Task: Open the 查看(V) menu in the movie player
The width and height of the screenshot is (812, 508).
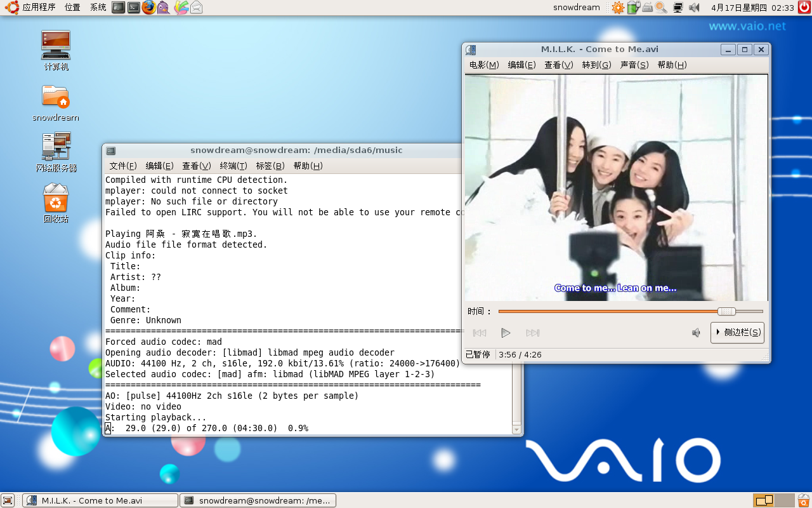Action: [558, 65]
